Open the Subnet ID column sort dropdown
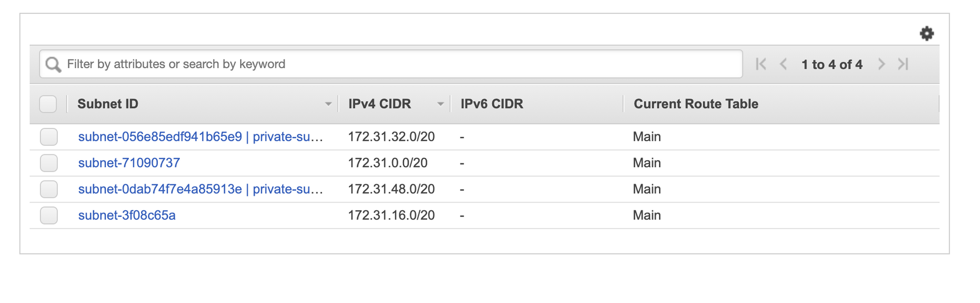980x303 pixels. [x=328, y=104]
